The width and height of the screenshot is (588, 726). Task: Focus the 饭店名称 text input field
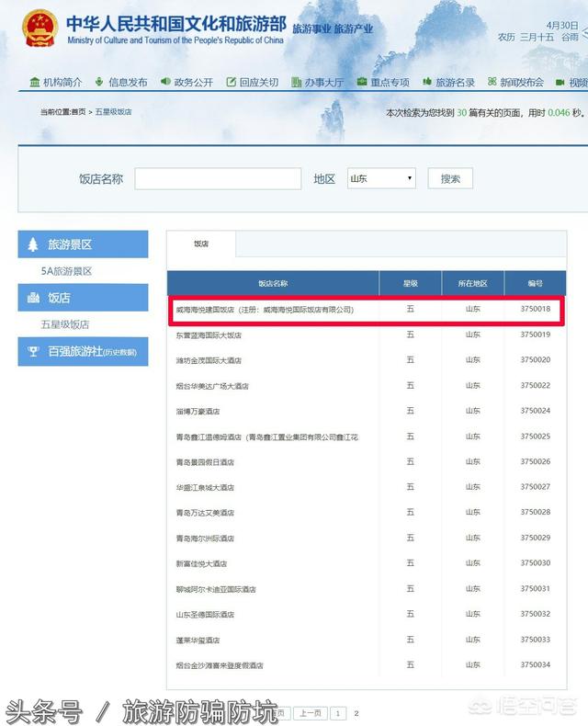(x=218, y=178)
